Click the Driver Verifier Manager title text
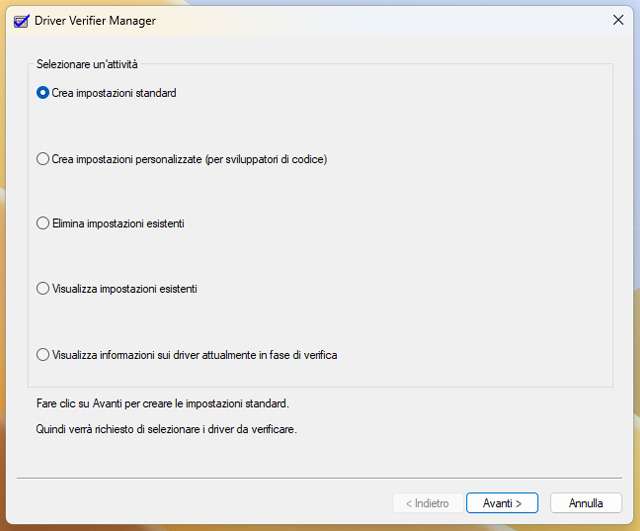 [x=95, y=21]
